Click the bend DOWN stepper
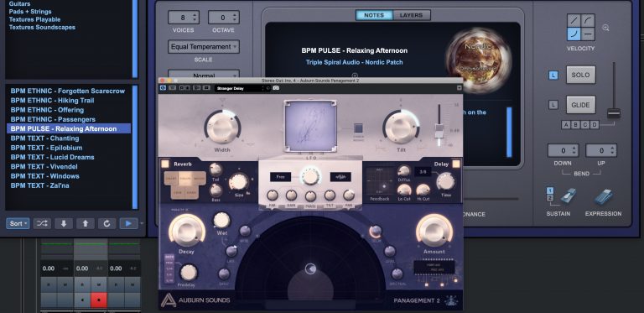Image resolution: width=644 pixels, height=313 pixels. coord(563,150)
